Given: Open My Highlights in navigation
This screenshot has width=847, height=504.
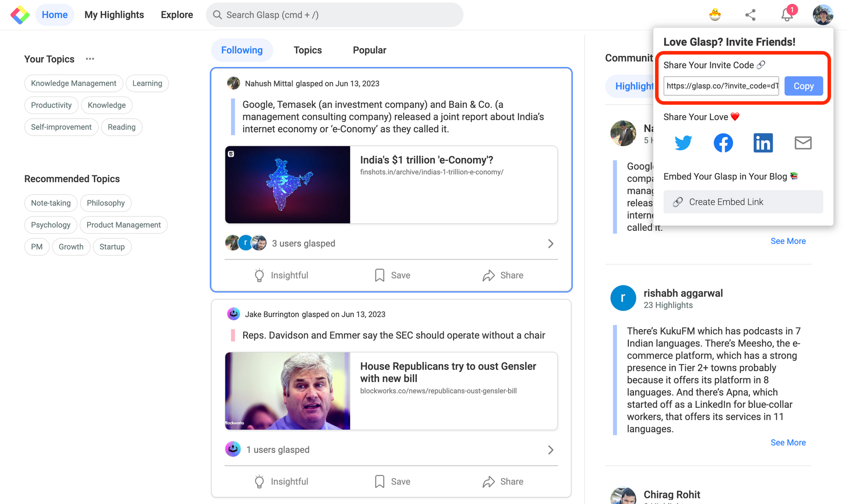Looking at the screenshot, I should pyautogui.click(x=114, y=15).
